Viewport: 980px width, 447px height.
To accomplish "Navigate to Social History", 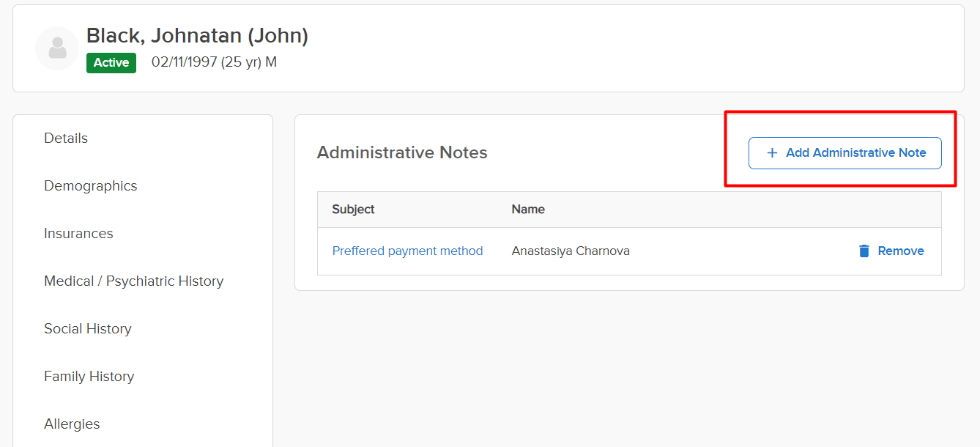I will pyautogui.click(x=87, y=329).
